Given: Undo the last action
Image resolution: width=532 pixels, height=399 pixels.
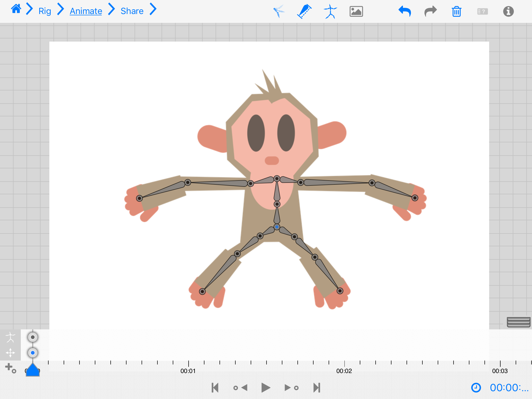Looking at the screenshot, I should coord(405,11).
